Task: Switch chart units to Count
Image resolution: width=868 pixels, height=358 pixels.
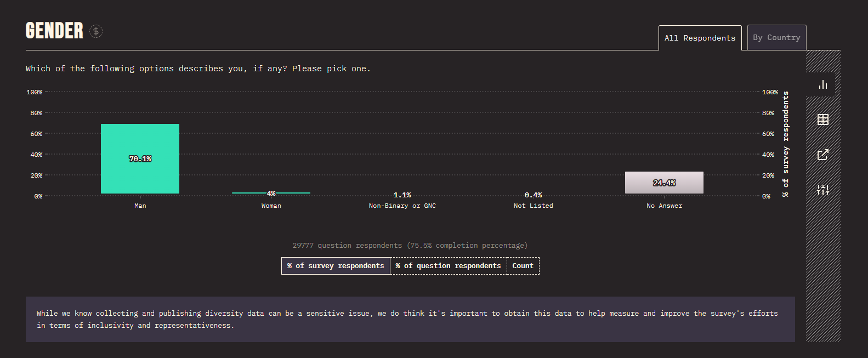Action: 523,266
